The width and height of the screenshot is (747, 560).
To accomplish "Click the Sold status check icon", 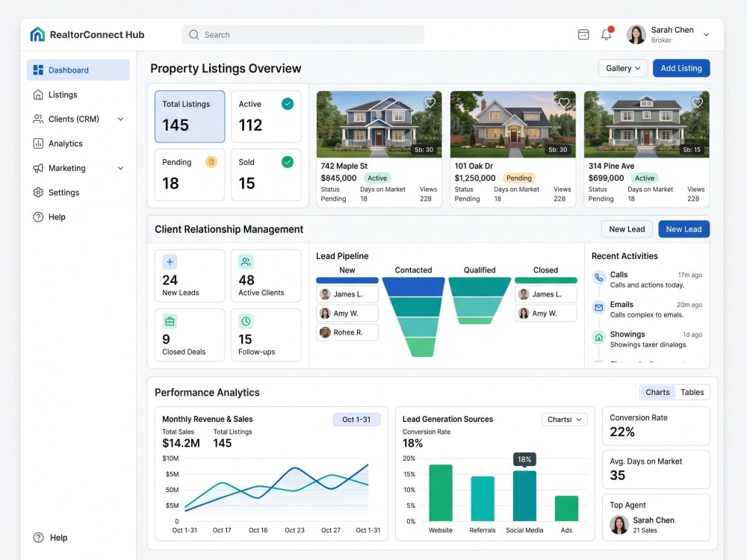I will tap(288, 162).
